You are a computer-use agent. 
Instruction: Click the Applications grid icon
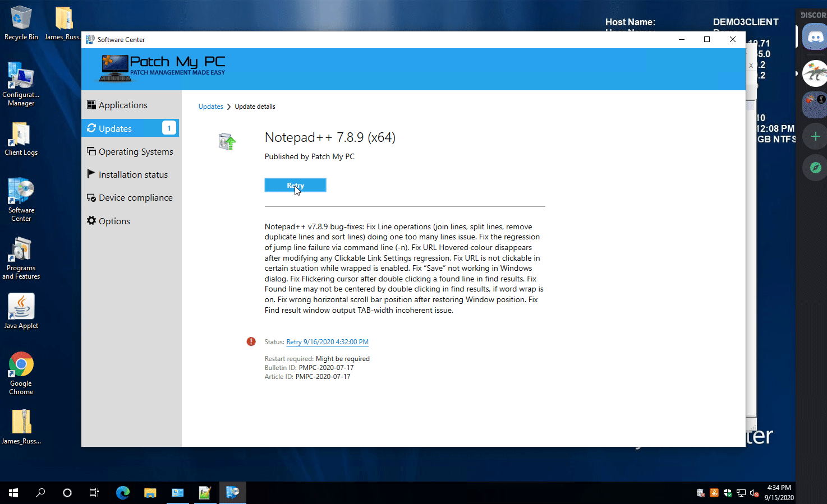91,105
